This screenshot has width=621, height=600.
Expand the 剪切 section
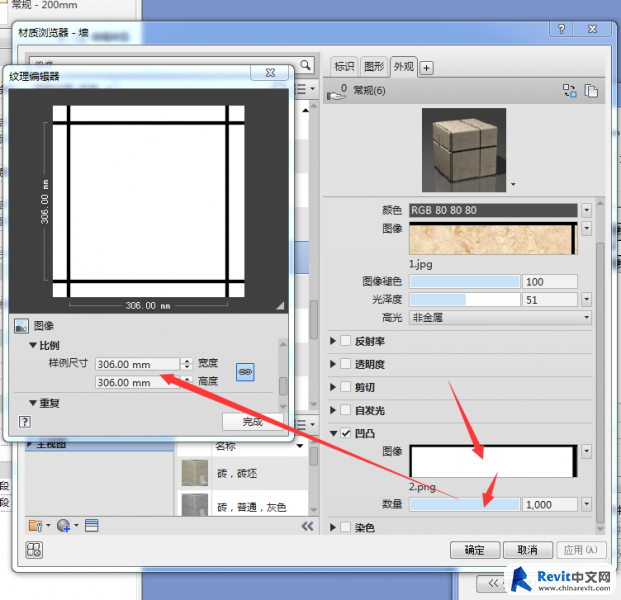click(x=333, y=387)
